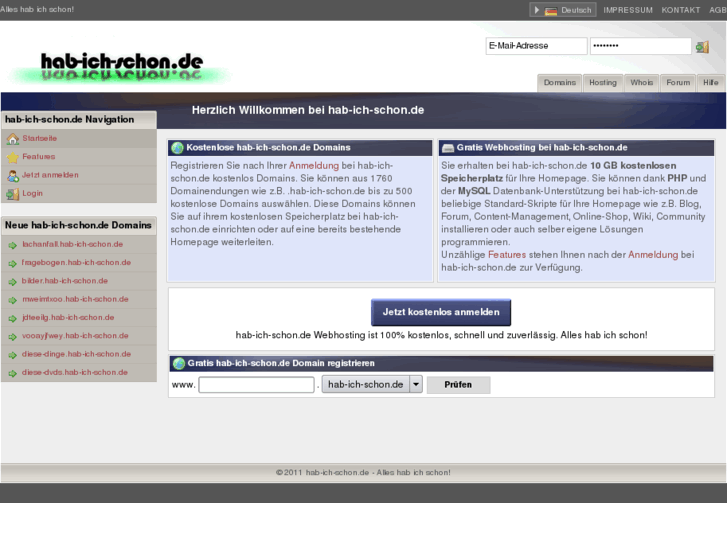Click the Prüfen button
Image resolution: width=727 pixels, height=545 pixels.
click(458, 385)
